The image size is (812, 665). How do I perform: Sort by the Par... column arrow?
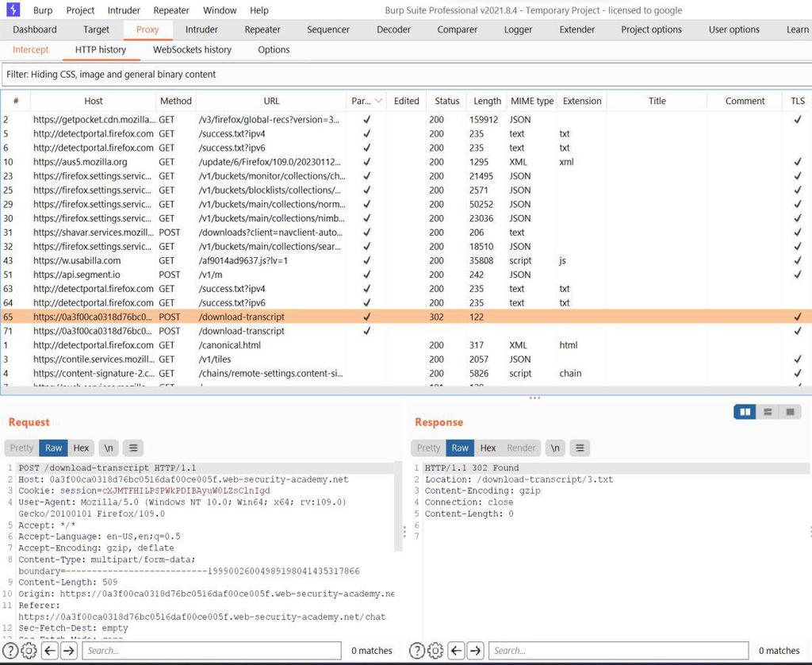pyautogui.click(x=378, y=101)
